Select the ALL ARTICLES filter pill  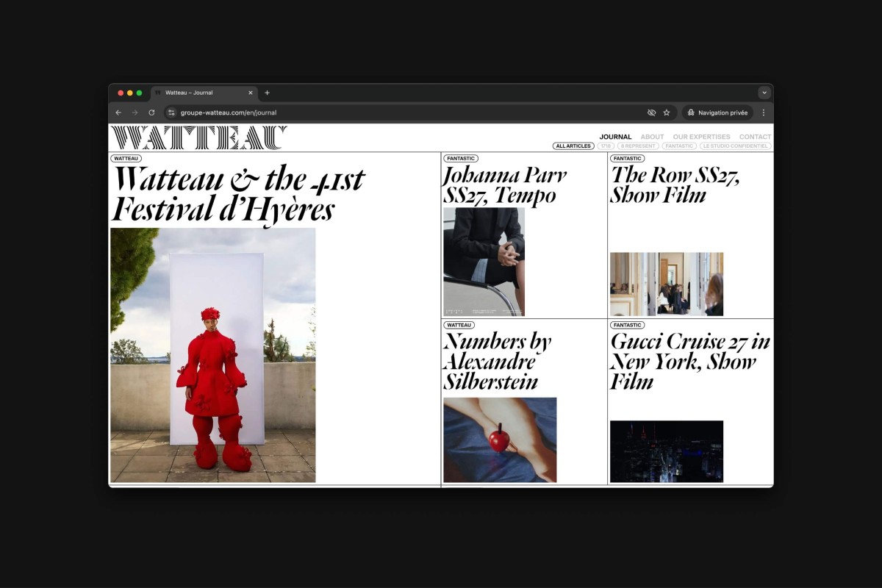coord(573,146)
